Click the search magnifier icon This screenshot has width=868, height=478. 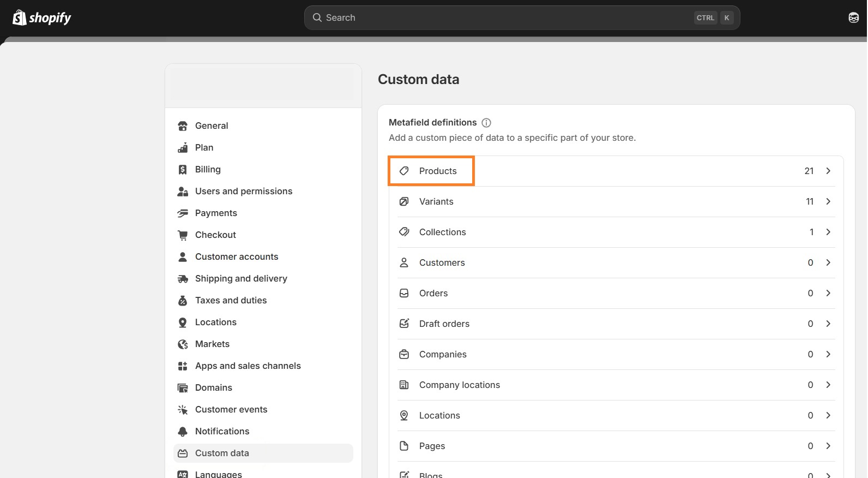317,17
